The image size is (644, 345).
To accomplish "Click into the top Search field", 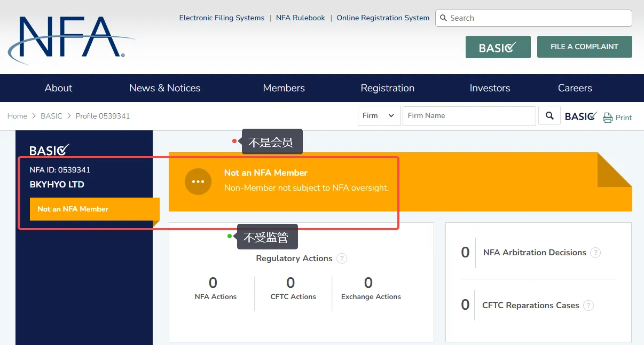I will 534,18.
